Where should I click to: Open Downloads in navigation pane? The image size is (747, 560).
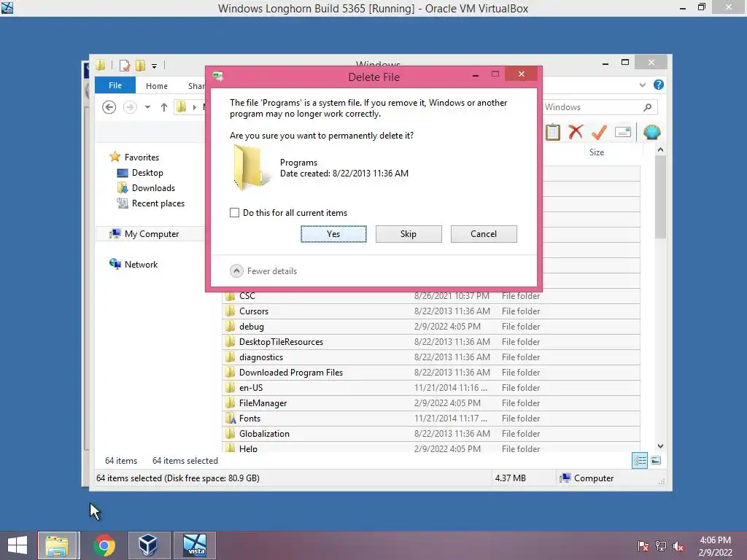coord(153,187)
